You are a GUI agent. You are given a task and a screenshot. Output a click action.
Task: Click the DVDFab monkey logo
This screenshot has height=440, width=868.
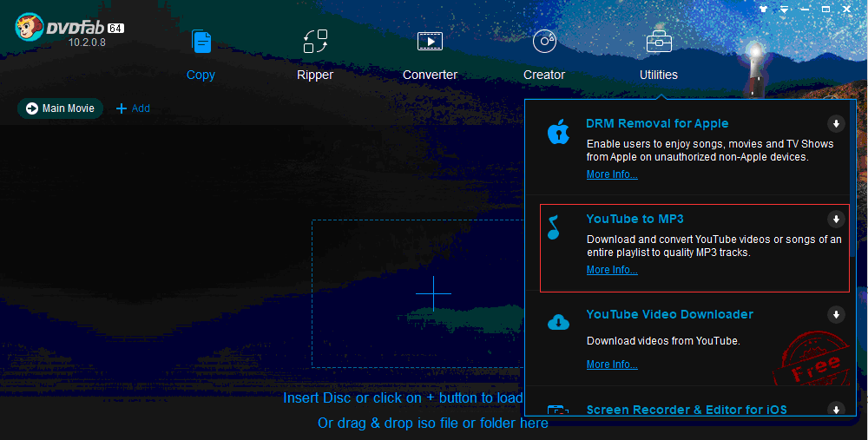[30, 27]
